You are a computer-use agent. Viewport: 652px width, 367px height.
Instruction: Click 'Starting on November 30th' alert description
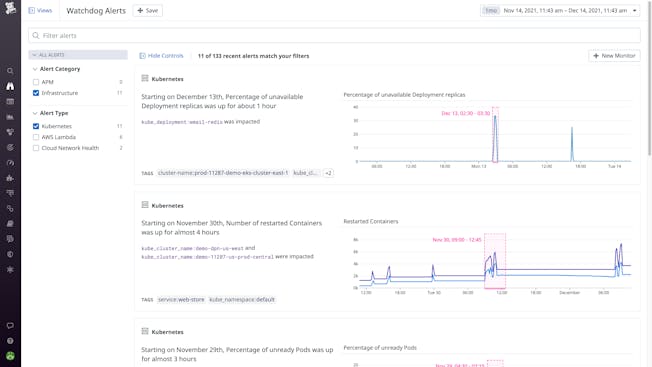click(232, 227)
